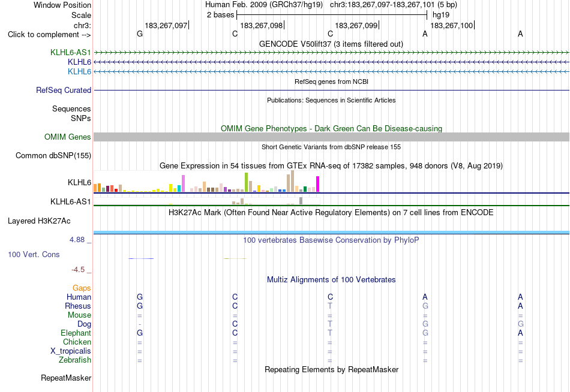Click the '2 bases' scale bar
The image size is (570, 392).
click(x=332, y=15)
